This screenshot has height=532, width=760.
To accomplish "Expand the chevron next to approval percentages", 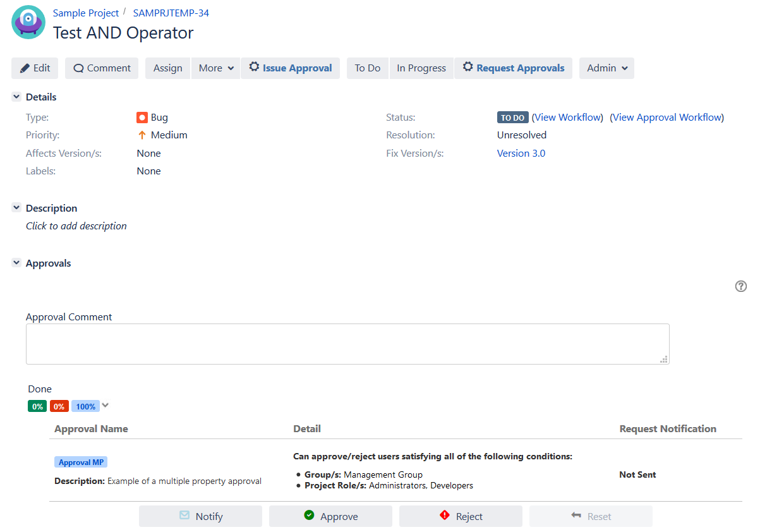I will [x=106, y=406].
